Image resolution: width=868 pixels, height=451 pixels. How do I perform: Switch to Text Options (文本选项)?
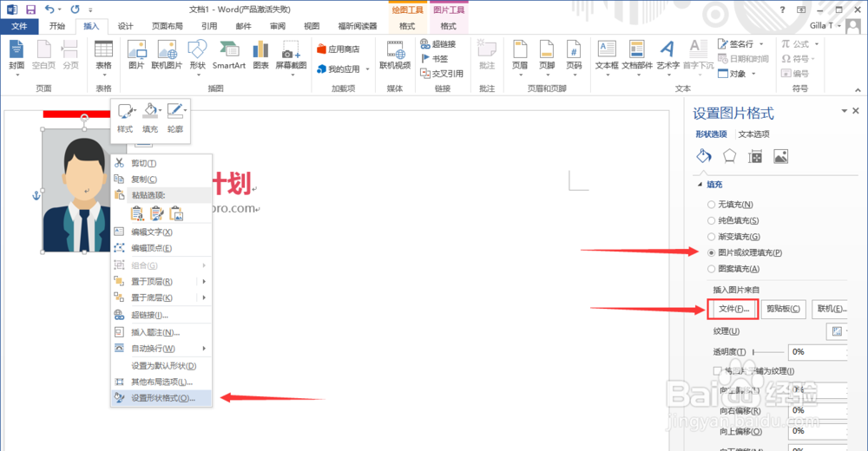tap(753, 134)
